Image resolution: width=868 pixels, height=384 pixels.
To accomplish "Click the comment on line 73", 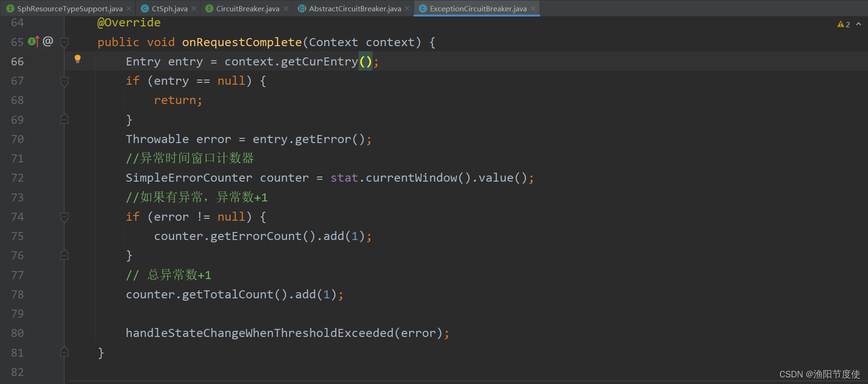I will pos(197,197).
